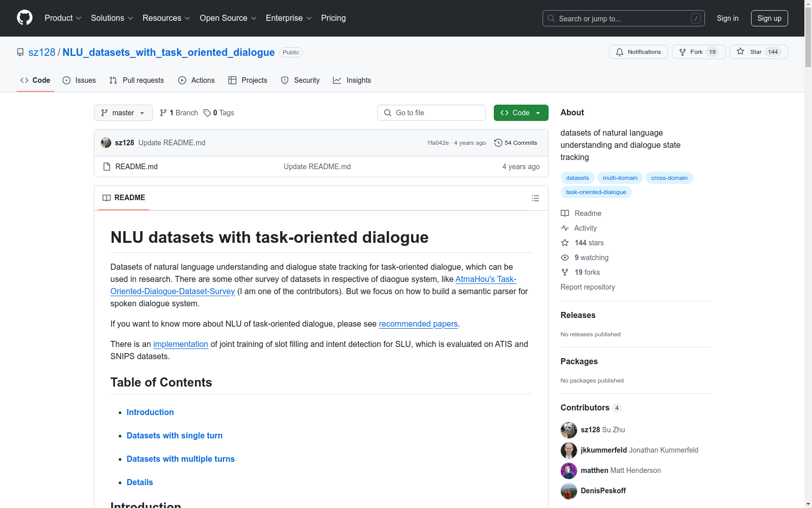Open the recommended papers link
The image size is (812, 508).
[418, 324]
